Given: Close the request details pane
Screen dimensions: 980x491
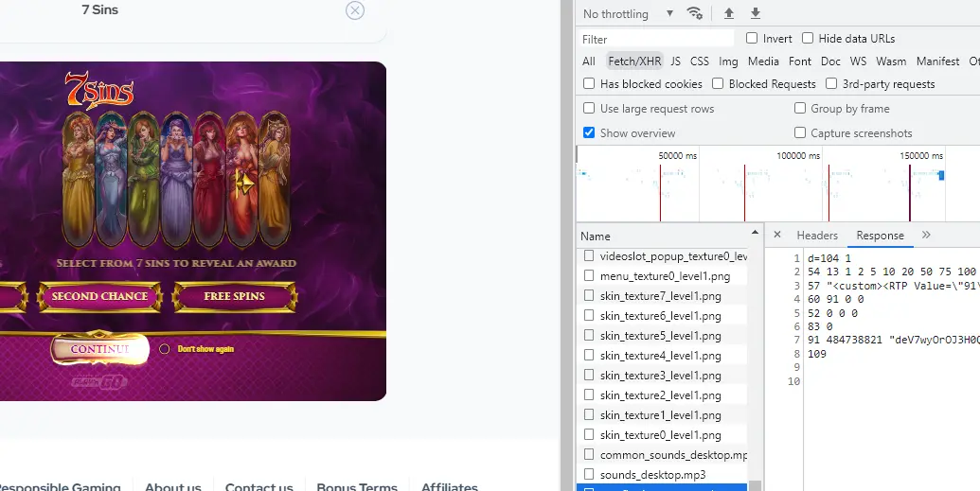Looking at the screenshot, I should (x=776, y=235).
